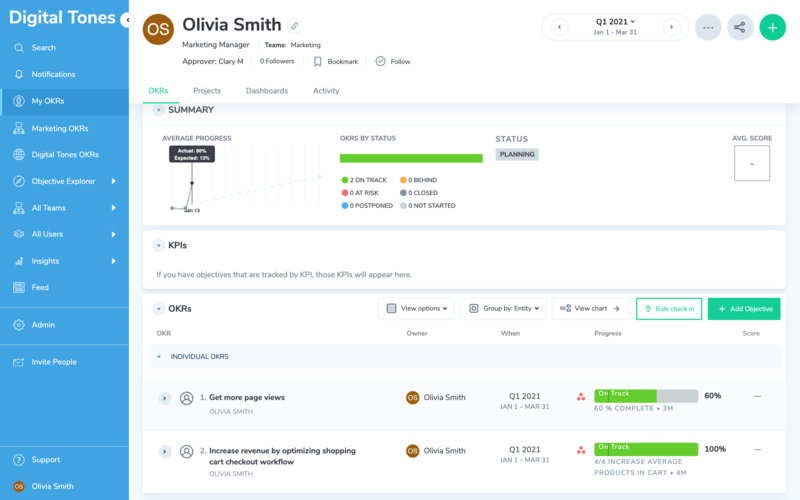Collapse the left sidebar panel
The image size is (800, 500).
pos(125,20)
